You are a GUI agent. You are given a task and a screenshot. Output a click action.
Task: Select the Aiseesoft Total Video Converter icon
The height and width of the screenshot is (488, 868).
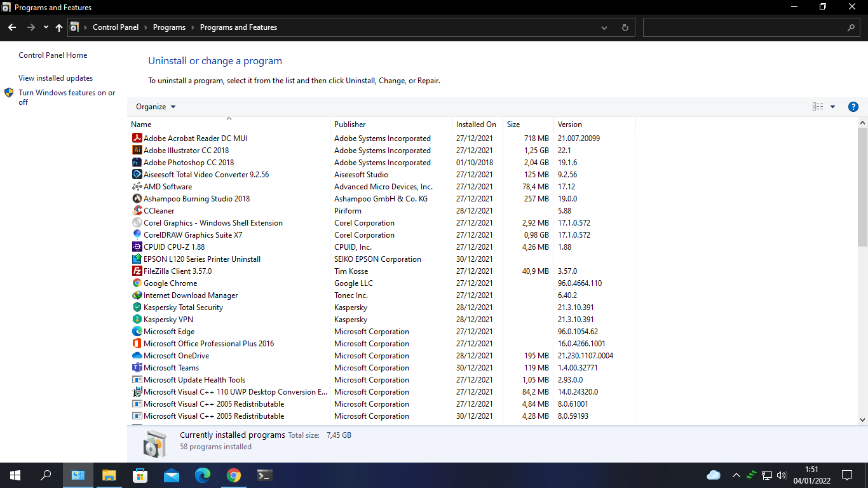point(137,175)
